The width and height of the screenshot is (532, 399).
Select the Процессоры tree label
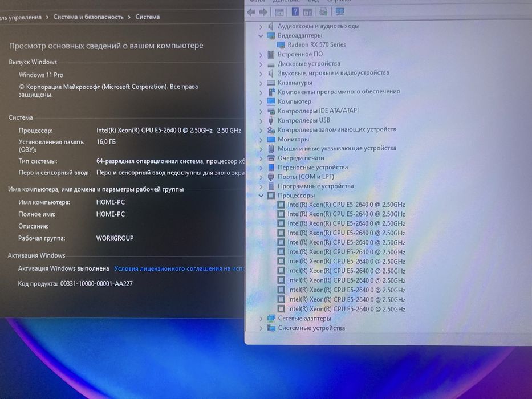pos(296,196)
